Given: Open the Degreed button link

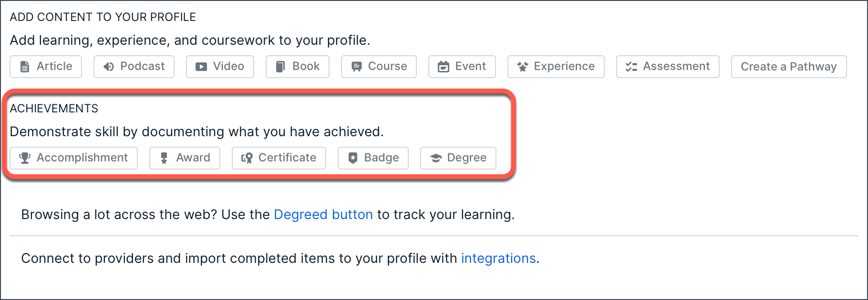Looking at the screenshot, I should click(323, 215).
